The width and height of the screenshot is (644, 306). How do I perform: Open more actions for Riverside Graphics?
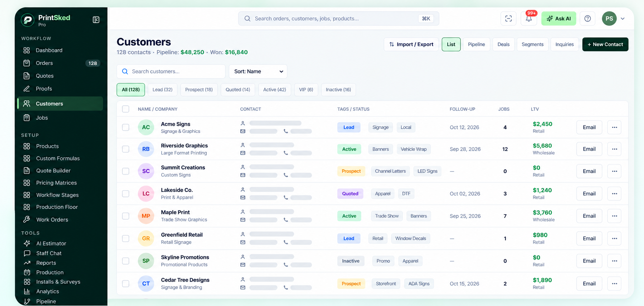pyautogui.click(x=614, y=149)
